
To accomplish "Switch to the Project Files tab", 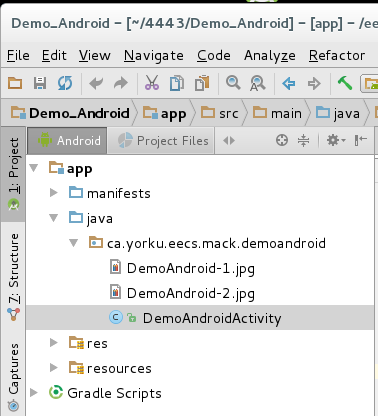I will pos(162,141).
